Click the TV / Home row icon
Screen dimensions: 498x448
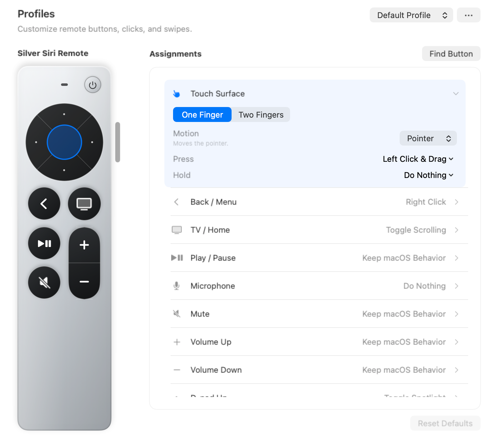177,230
